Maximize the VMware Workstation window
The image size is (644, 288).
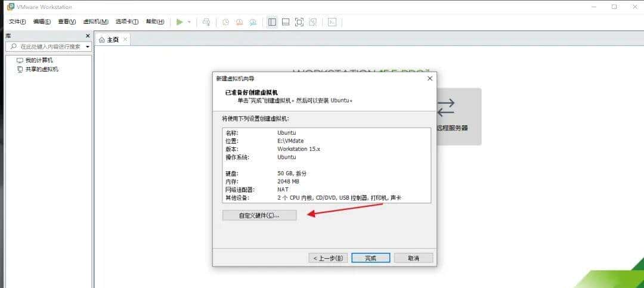tap(614, 7)
